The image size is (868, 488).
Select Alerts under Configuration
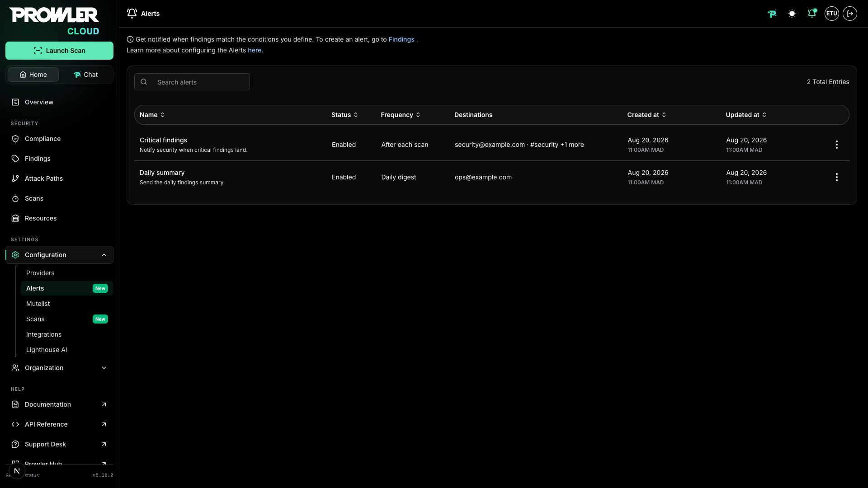[x=67, y=288]
